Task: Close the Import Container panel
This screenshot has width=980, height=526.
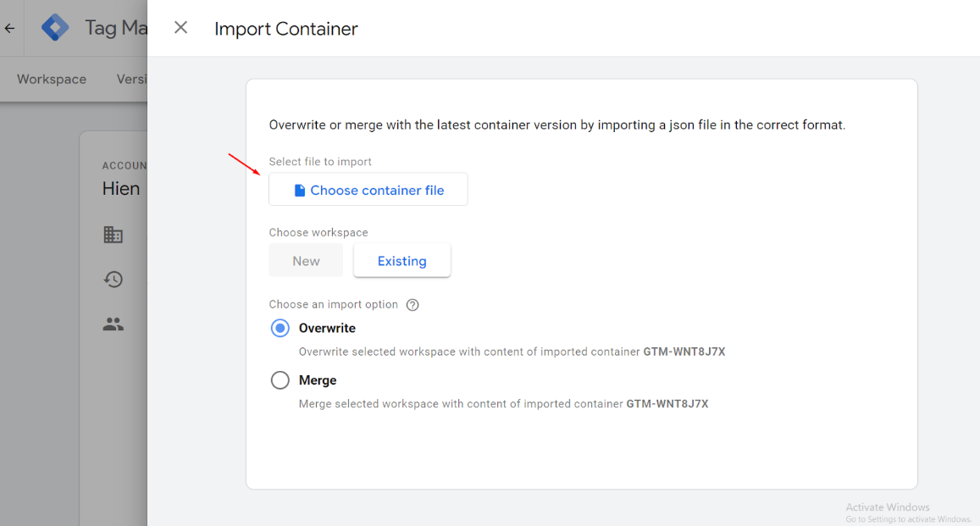Action: [180, 28]
